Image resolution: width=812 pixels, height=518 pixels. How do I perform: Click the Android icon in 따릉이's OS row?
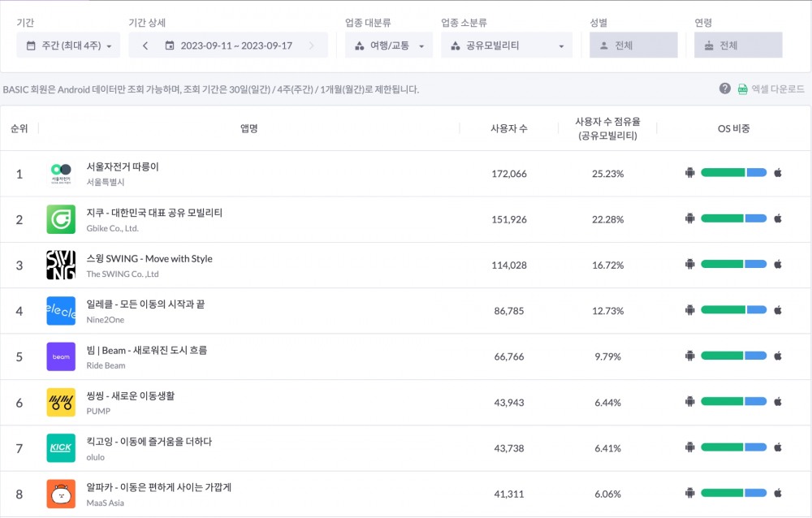pyautogui.click(x=689, y=172)
